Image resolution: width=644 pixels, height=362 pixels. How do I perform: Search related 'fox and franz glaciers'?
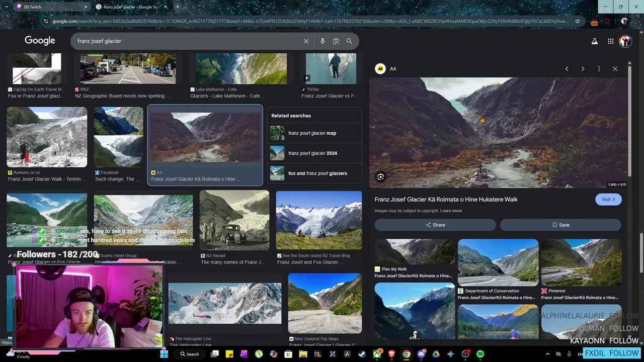coord(314,173)
